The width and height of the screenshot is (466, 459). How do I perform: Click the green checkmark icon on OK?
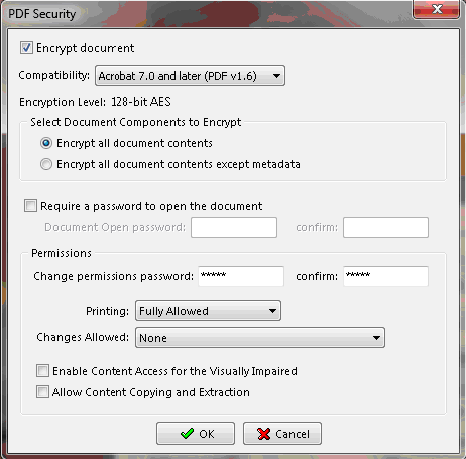(187, 434)
